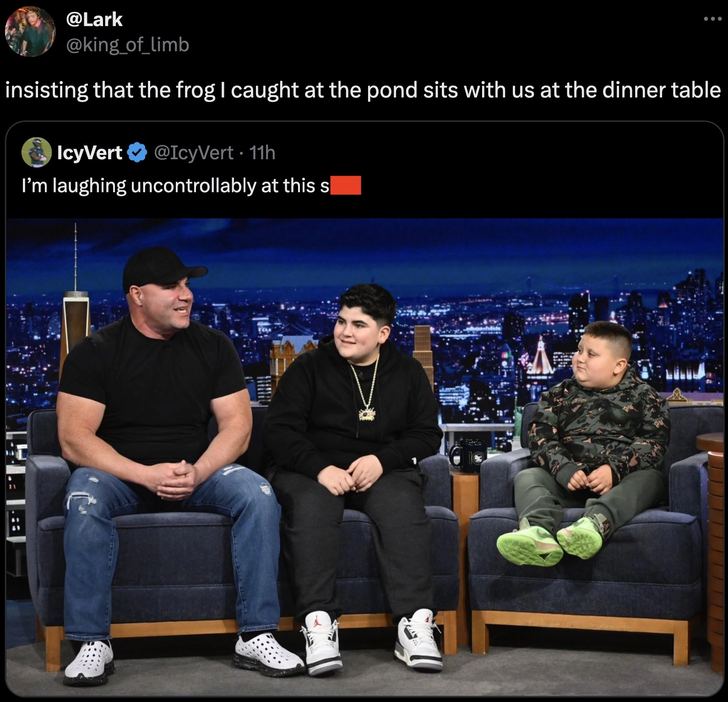Open the 11h timestamp of quoted tweet
The width and height of the screenshot is (728, 702).
262,152
